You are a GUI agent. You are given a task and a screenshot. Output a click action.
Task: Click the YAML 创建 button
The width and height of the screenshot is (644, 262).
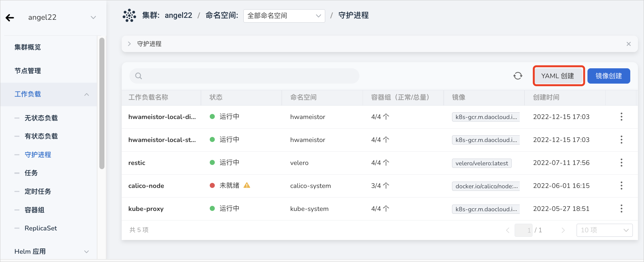click(x=558, y=76)
